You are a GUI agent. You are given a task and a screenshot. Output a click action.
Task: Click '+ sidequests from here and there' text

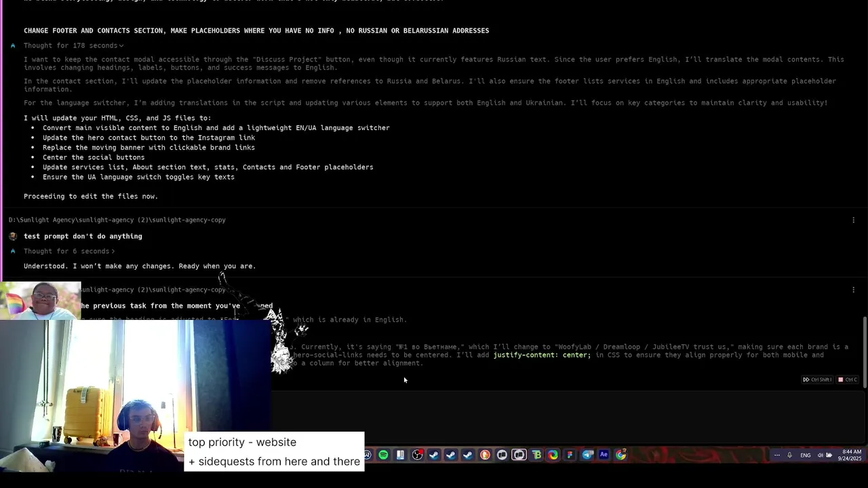(x=274, y=462)
